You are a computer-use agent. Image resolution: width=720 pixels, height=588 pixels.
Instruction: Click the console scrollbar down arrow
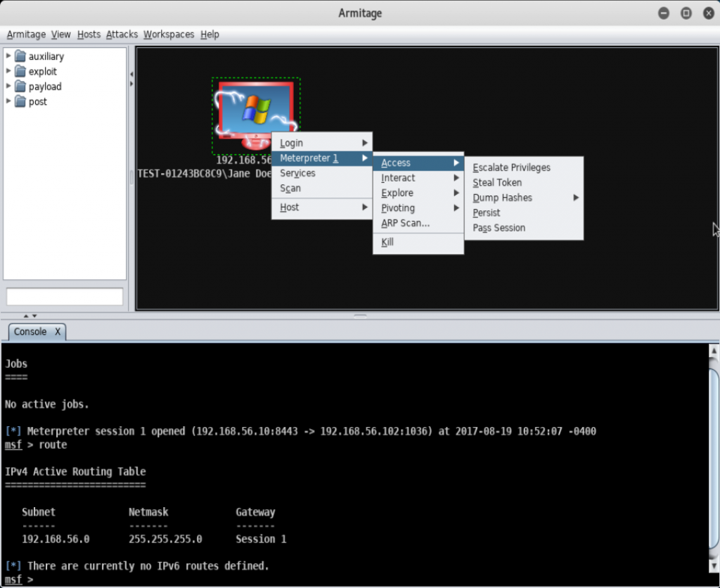click(714, 565)
